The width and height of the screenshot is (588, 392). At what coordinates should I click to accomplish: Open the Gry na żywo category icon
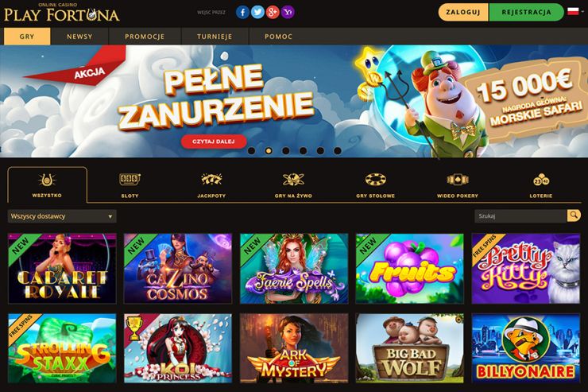[293, 180]
